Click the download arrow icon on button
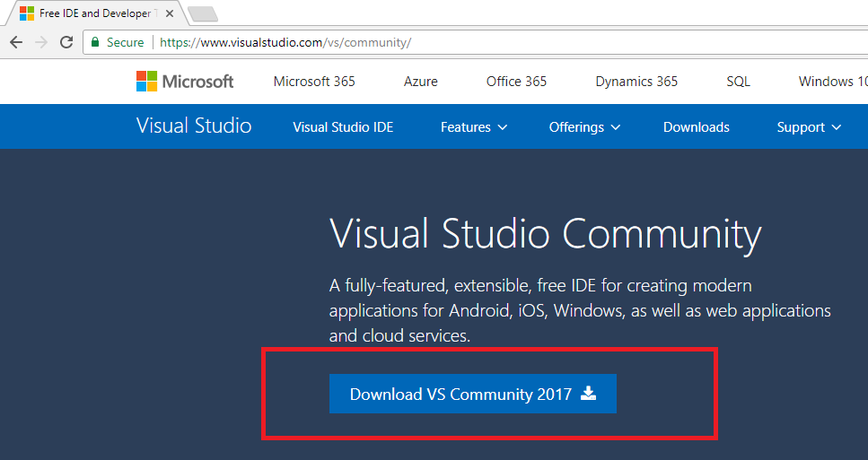 pos(589,393)
